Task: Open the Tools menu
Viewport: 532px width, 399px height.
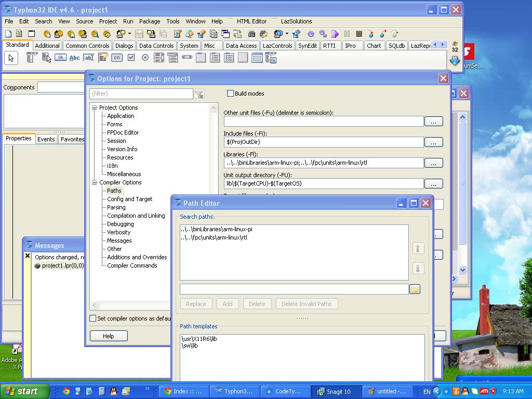Action: point(172,21)
